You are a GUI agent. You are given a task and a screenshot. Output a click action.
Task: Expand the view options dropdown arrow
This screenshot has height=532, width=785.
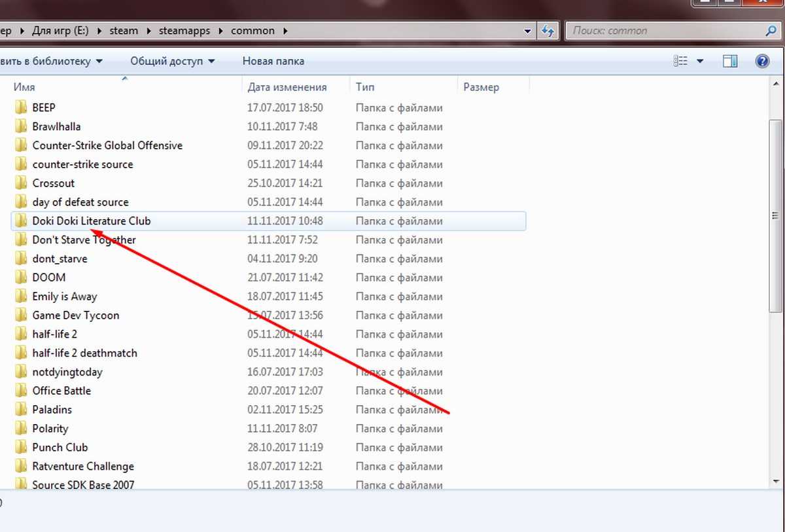point(700,62)
